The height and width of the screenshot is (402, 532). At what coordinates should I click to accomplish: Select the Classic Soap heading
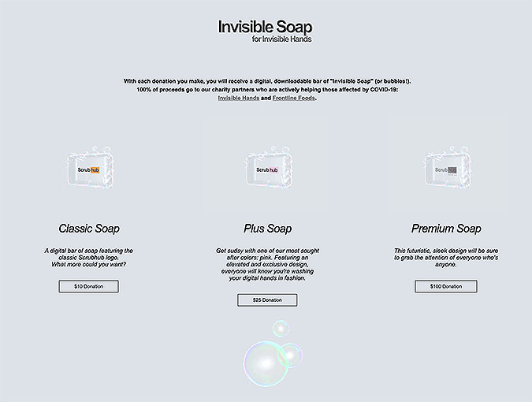[x=89, y=229]
